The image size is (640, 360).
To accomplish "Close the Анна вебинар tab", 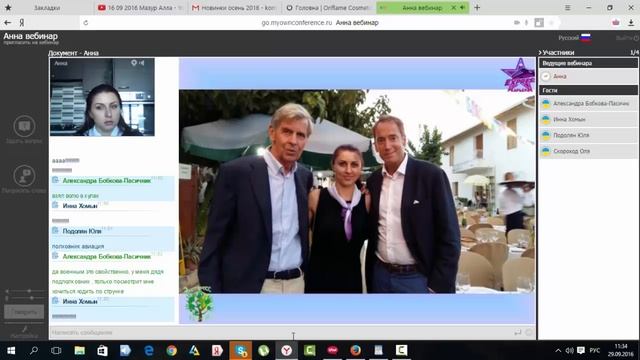I will pos(453,7).
